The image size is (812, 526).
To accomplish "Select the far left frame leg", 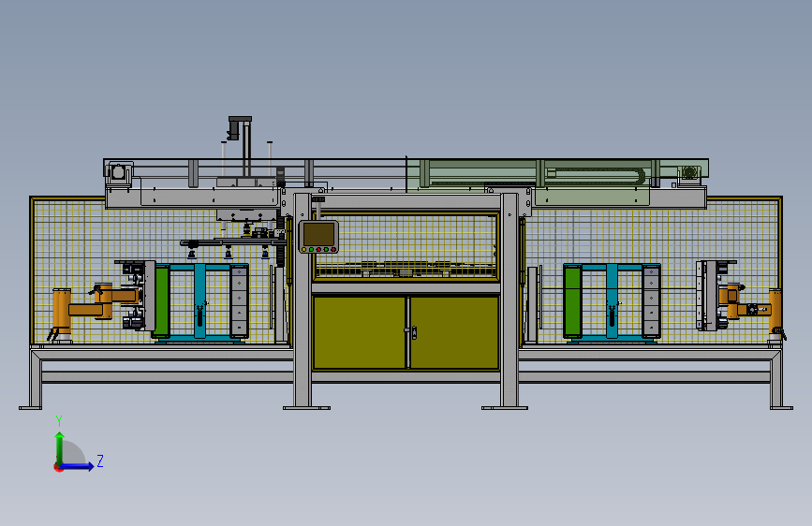I will point(36,380).
